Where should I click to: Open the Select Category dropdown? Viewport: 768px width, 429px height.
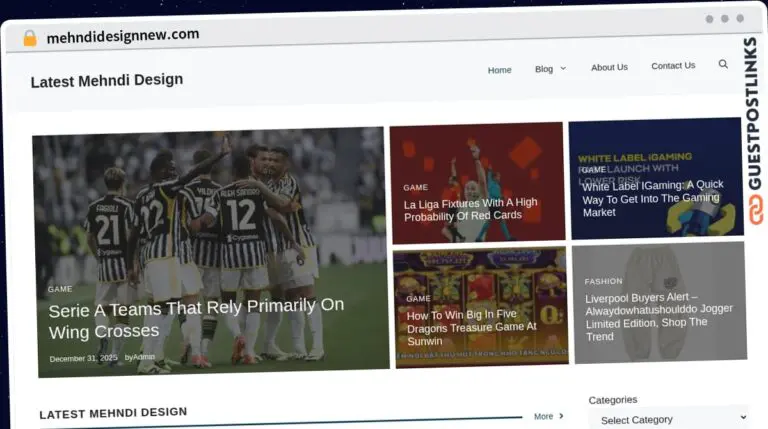click(x=667, y=419)
